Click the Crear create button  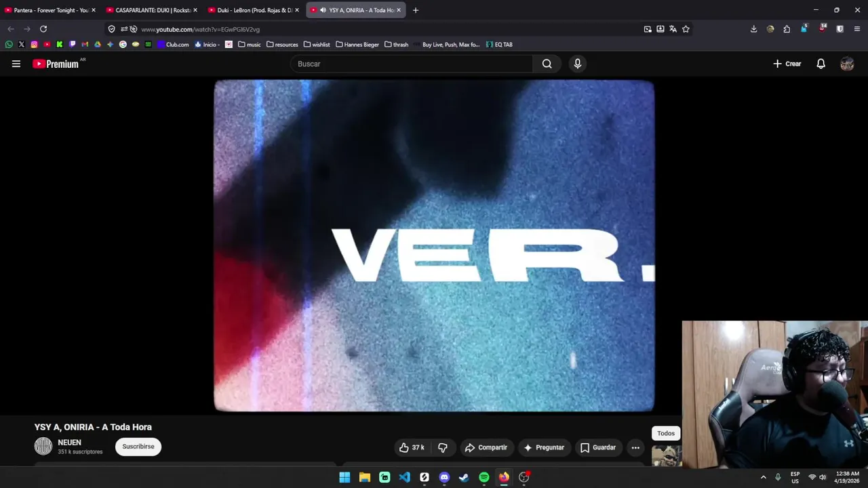787,64
